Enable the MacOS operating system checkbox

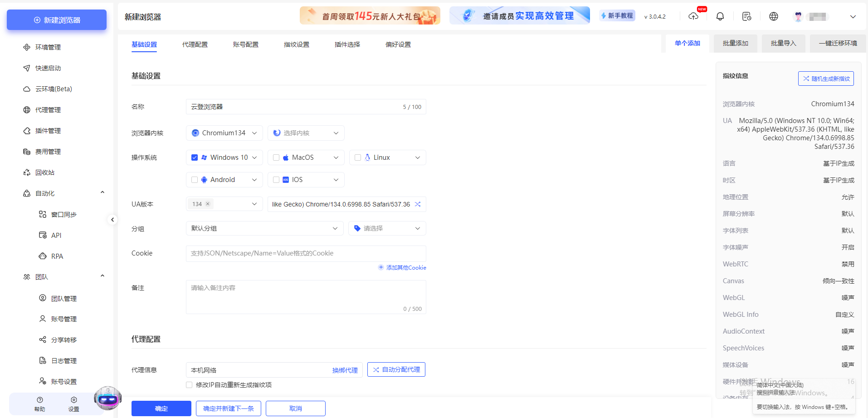pos(276,157)
